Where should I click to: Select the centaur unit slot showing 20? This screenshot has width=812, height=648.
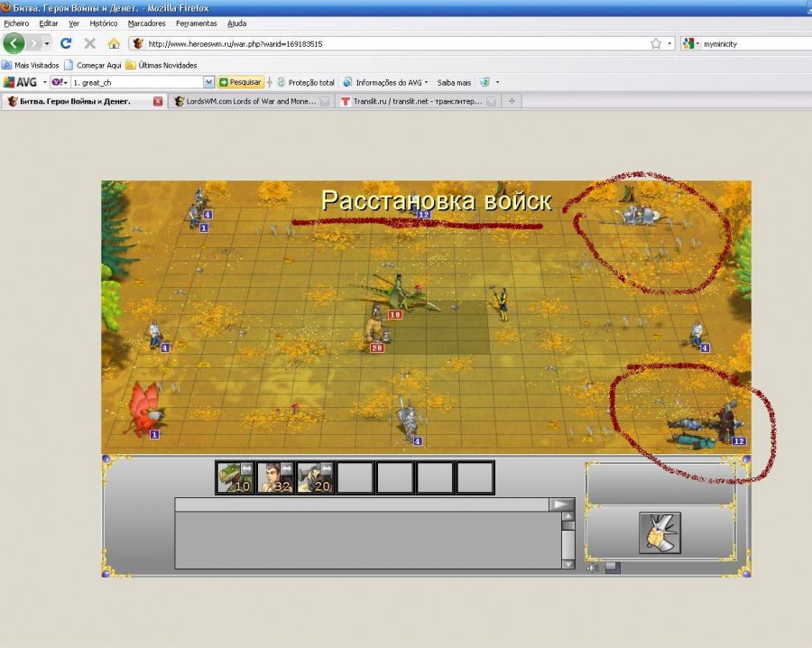[x=315, y=477]
